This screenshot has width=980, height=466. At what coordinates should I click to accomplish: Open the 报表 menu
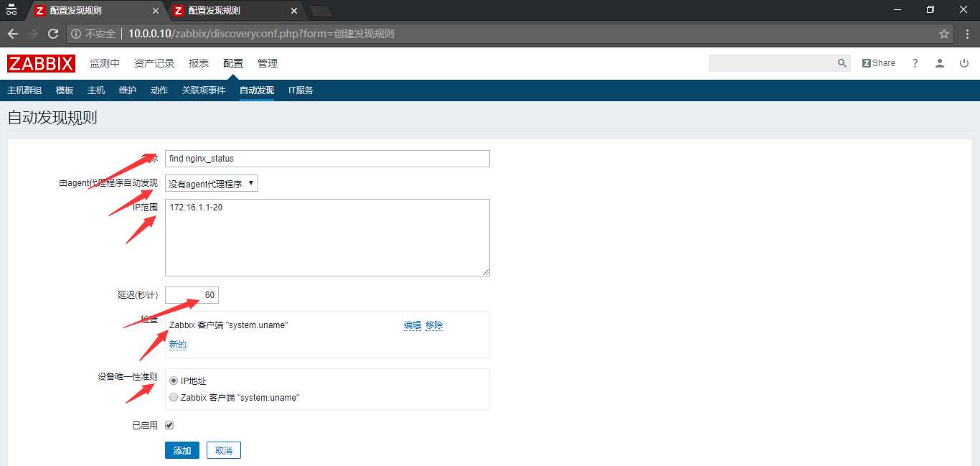pos(199,63)
